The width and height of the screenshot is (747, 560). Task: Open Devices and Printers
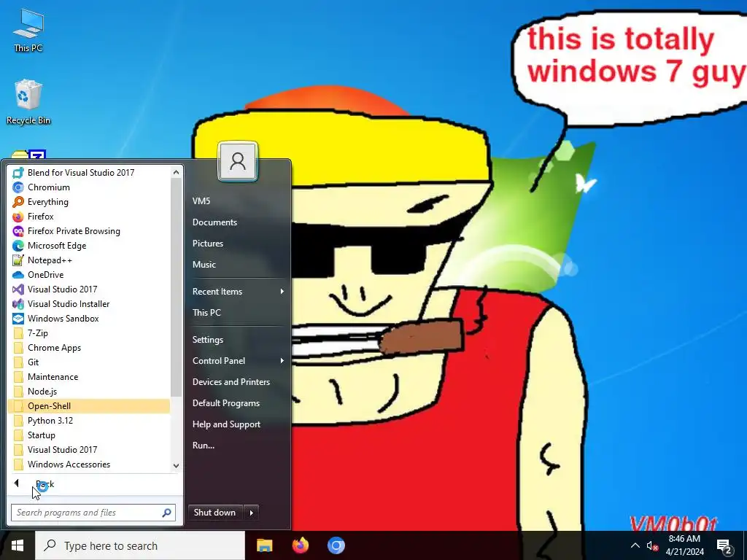pyautogui.click(x=238, y=382)
